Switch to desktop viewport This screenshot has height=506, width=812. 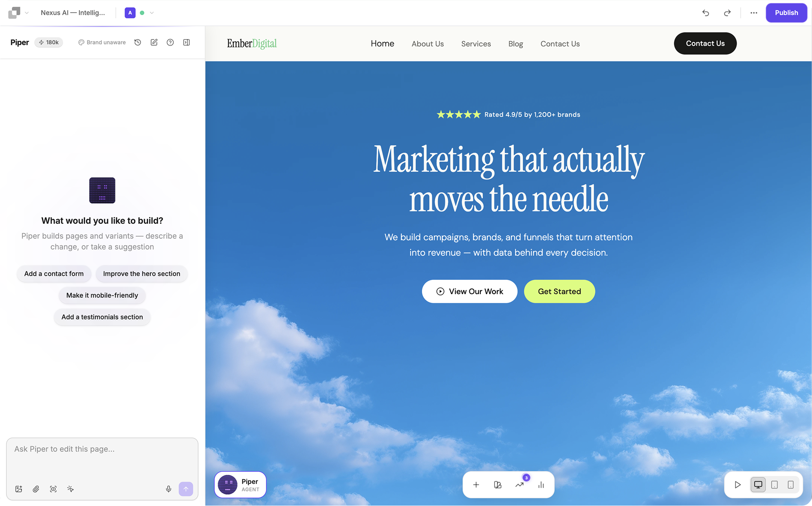click(758, 485)
